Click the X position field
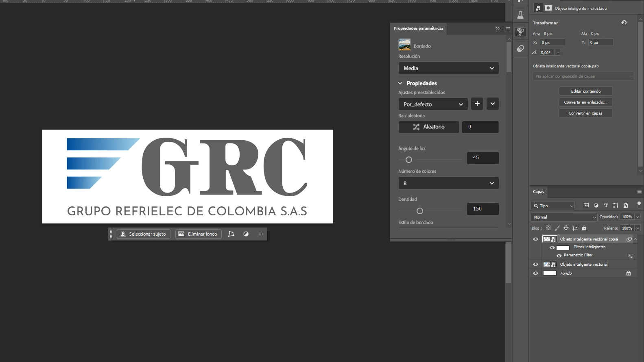The width and height of the screenshot is (644, 362). [552, 43]
